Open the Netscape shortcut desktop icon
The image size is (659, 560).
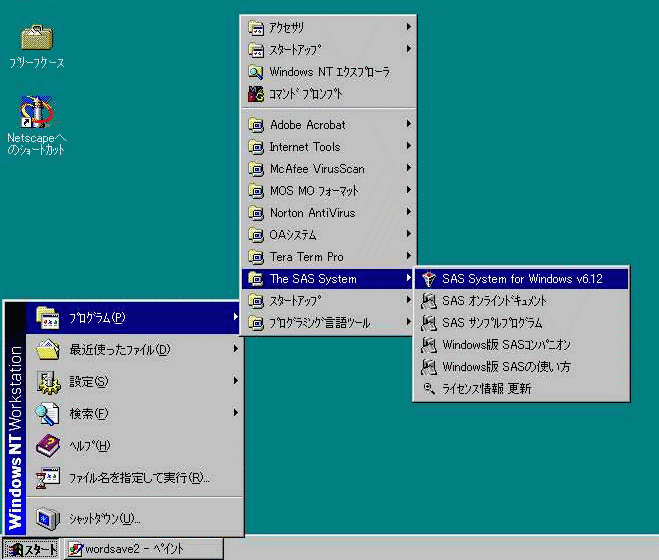point(37,113)
